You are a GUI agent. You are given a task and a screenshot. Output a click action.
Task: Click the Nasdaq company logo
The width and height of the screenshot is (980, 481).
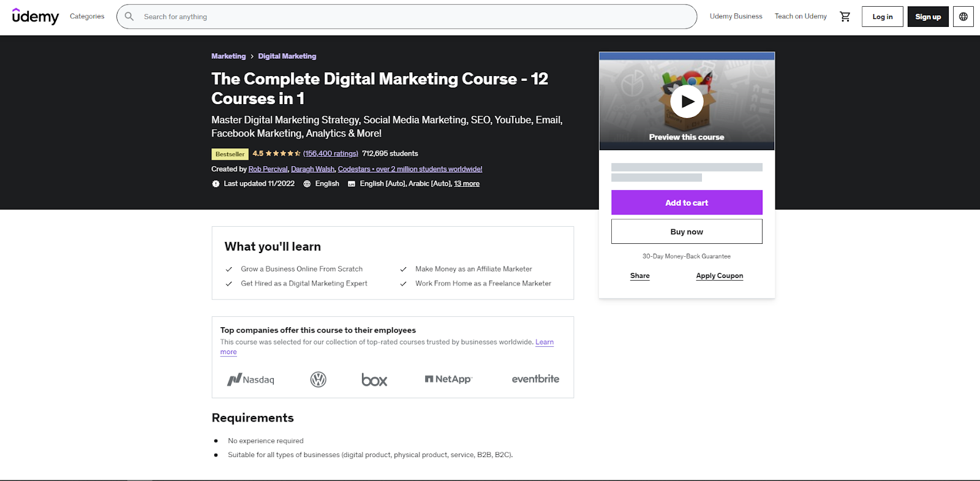coord(251,379)
